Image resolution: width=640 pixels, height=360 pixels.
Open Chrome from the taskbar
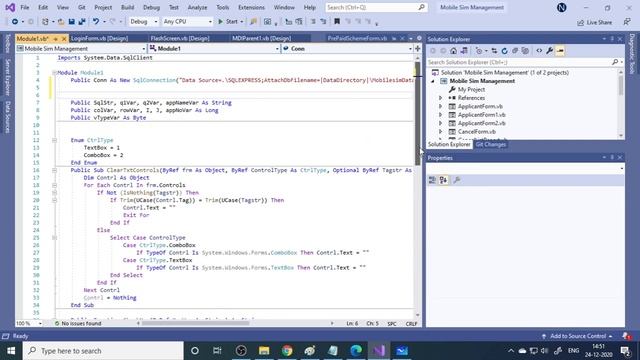click(287, 351)
